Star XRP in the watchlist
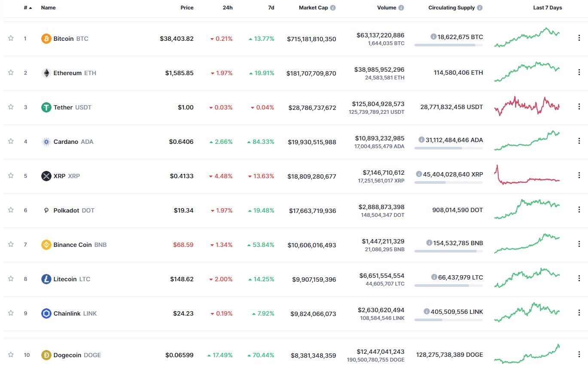 [11, 176]
